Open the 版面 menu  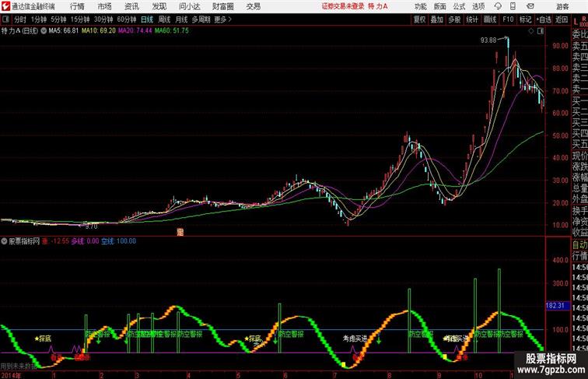(440, 6)
